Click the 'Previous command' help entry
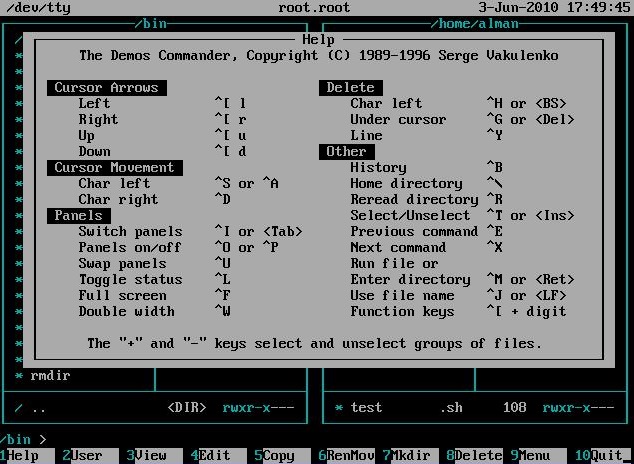This screenshot has width=634, height=464. 414,232
